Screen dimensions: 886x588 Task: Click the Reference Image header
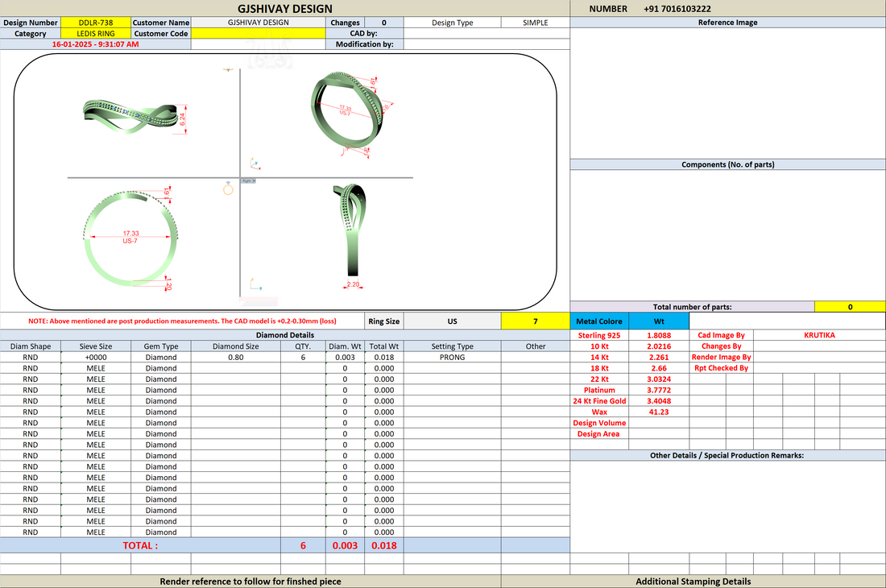727,23
